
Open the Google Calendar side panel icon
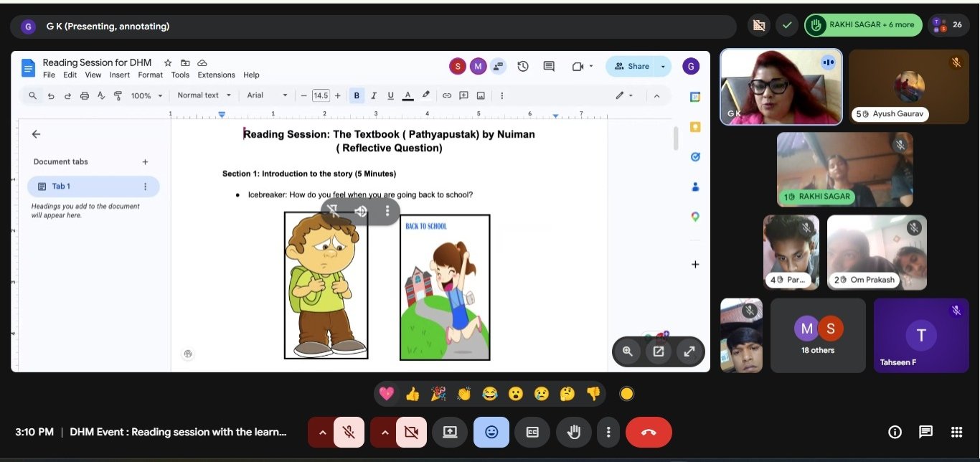tap(695, 97)
